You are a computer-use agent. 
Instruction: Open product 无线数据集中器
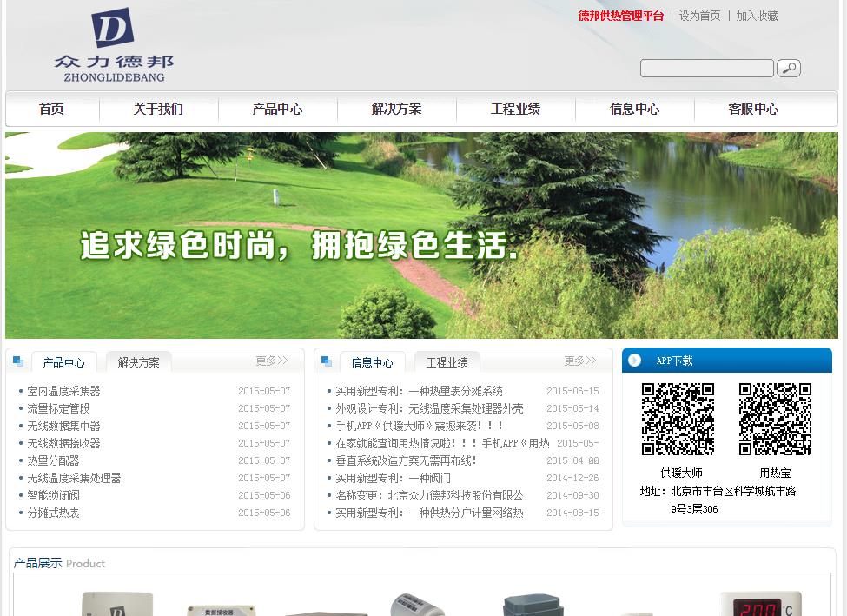[x=63, y=426]
